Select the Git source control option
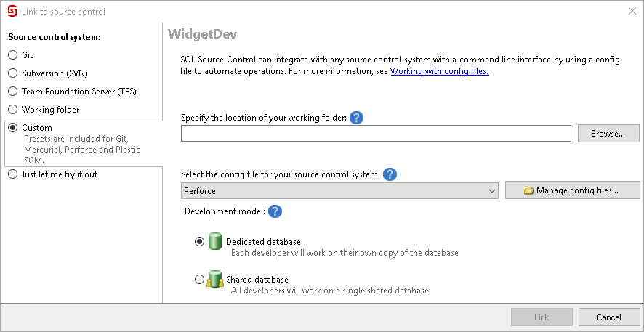 12,55
